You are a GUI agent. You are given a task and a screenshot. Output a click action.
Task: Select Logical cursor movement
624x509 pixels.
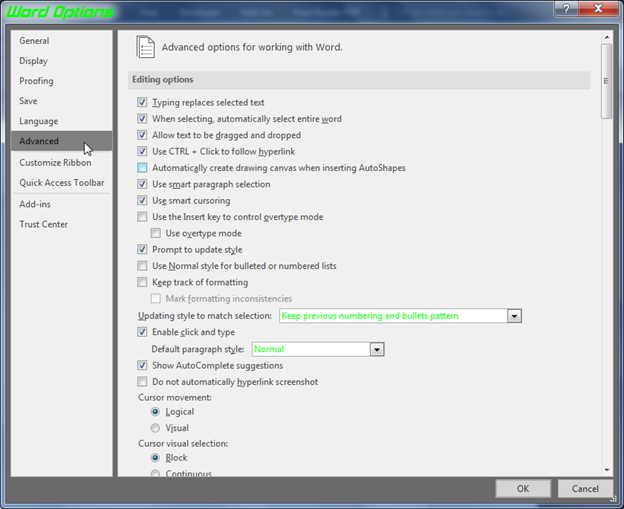click(155, 411)
